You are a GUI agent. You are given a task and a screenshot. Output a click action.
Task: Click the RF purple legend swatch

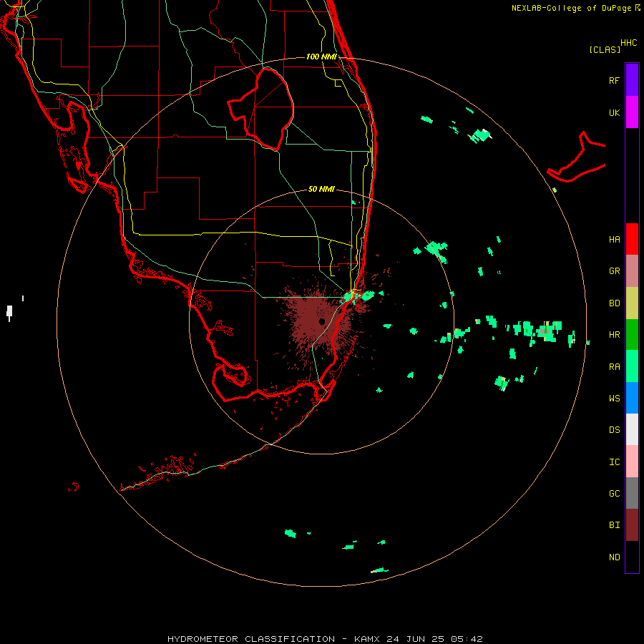tap(632, 80)
